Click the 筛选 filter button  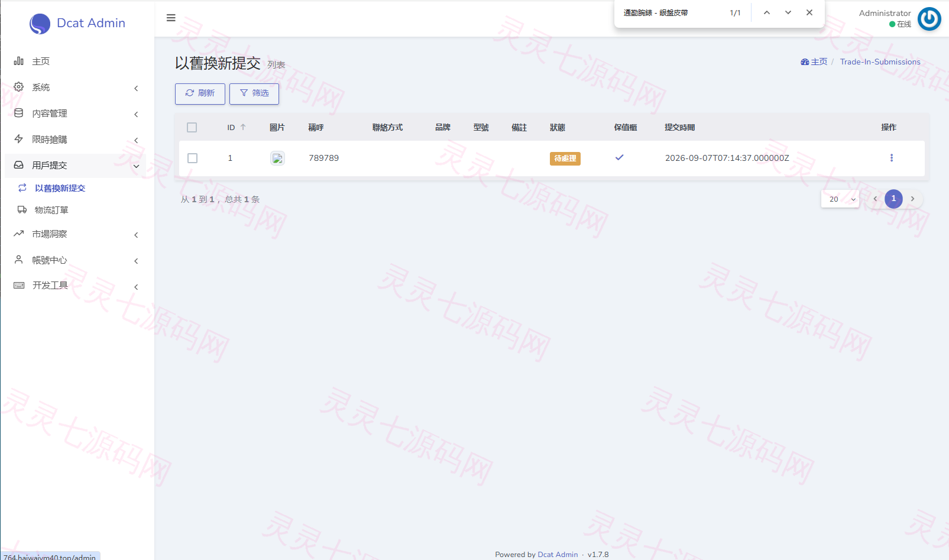tap(254, 93)
